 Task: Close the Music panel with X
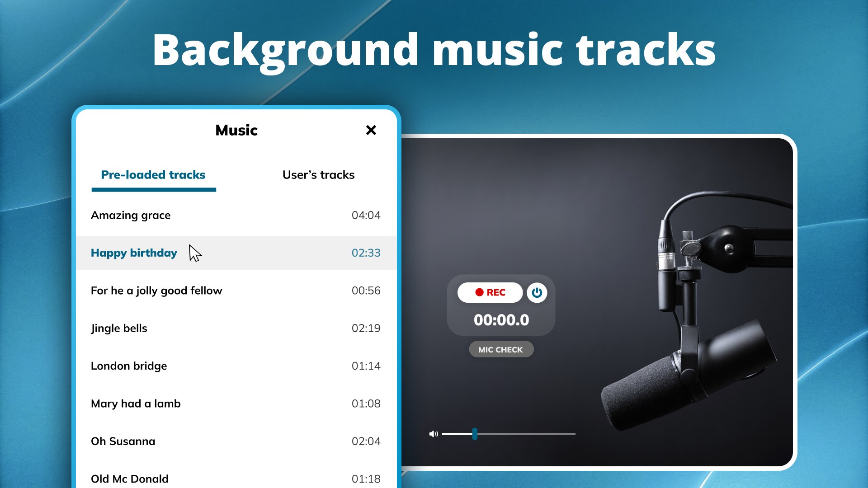click(371, 130)
